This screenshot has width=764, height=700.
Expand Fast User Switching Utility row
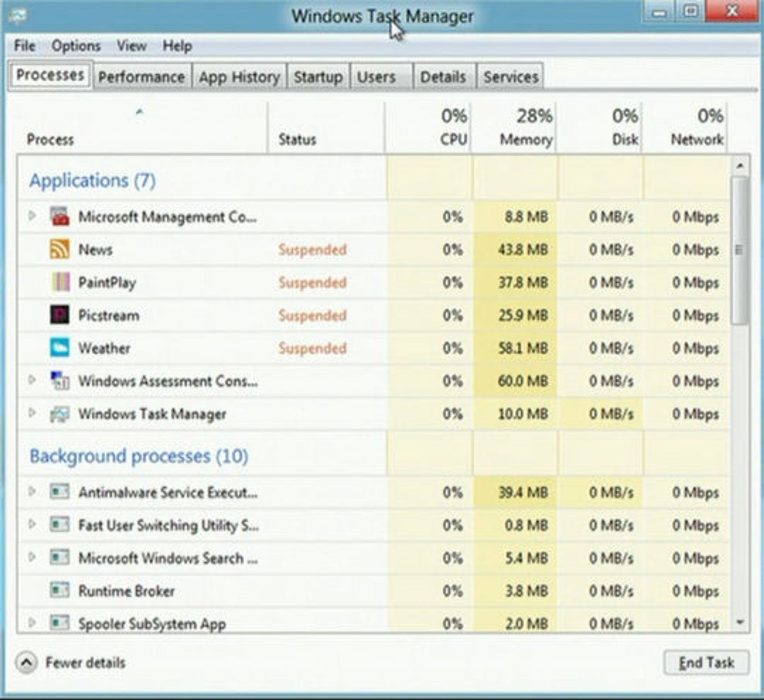(x=32, y=524)
